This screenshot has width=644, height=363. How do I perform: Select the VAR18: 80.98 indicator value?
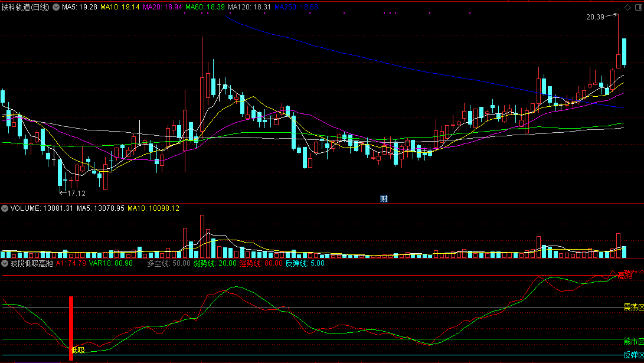coord(111,263)
